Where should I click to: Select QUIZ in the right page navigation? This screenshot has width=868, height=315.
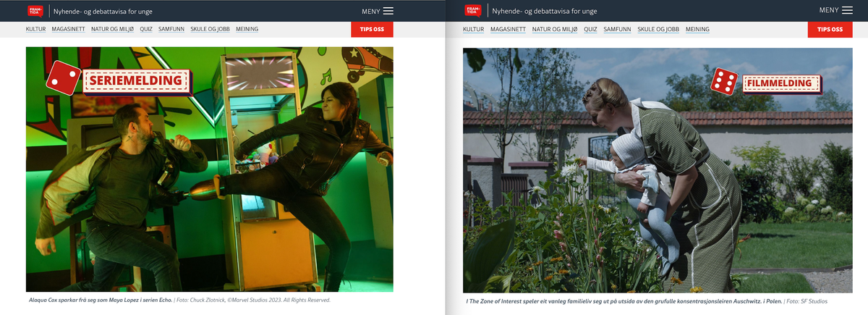[590, 29]
